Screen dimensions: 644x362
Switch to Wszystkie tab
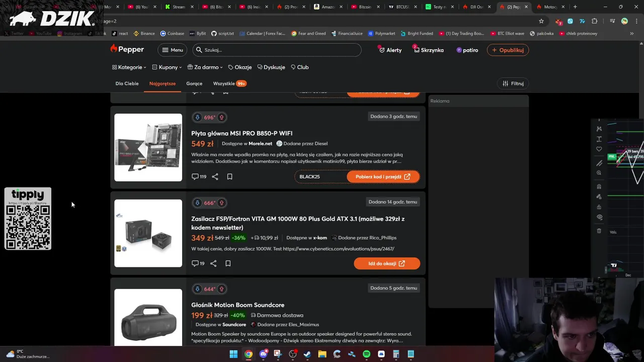[x=229, y=83]
